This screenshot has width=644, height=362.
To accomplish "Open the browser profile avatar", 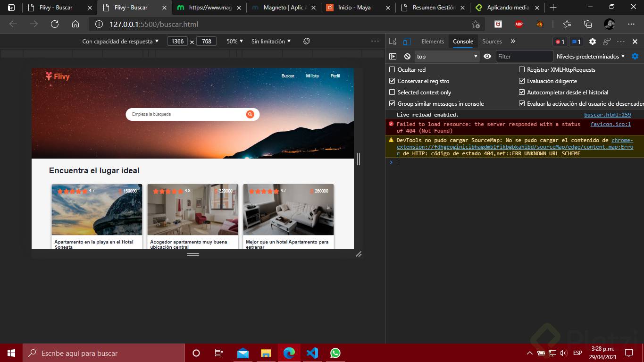I will (x=609, y=24).
